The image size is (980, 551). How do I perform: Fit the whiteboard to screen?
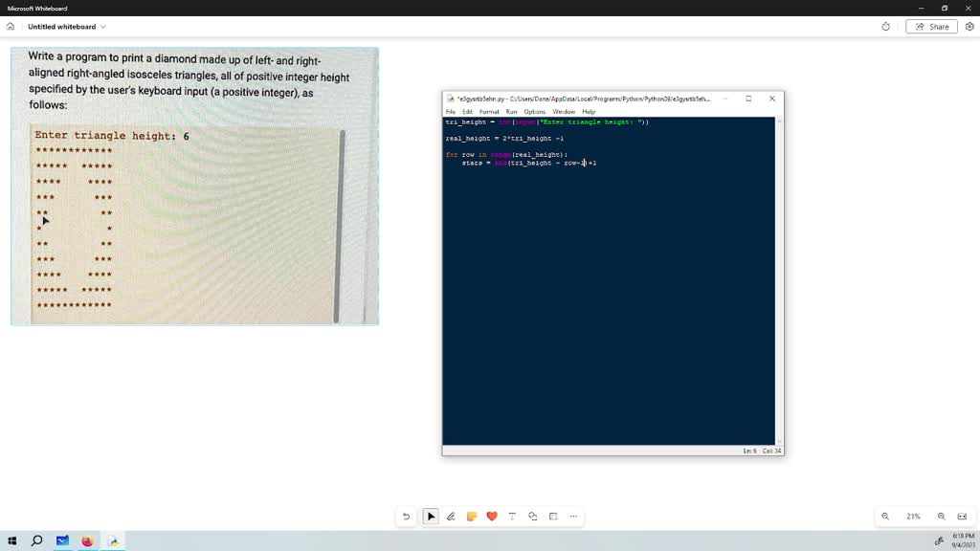962,516
